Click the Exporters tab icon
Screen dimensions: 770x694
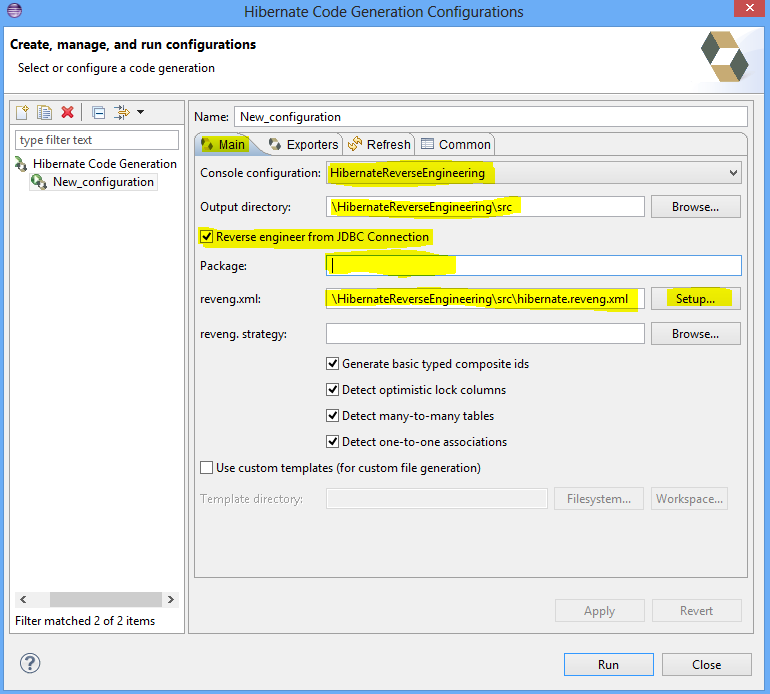pos(275,144)
